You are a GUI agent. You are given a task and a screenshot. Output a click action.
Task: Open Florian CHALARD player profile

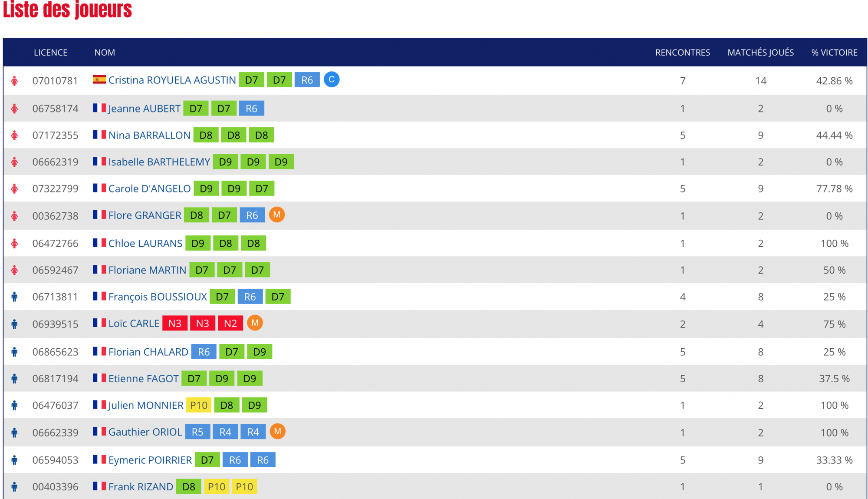[148, 352]
